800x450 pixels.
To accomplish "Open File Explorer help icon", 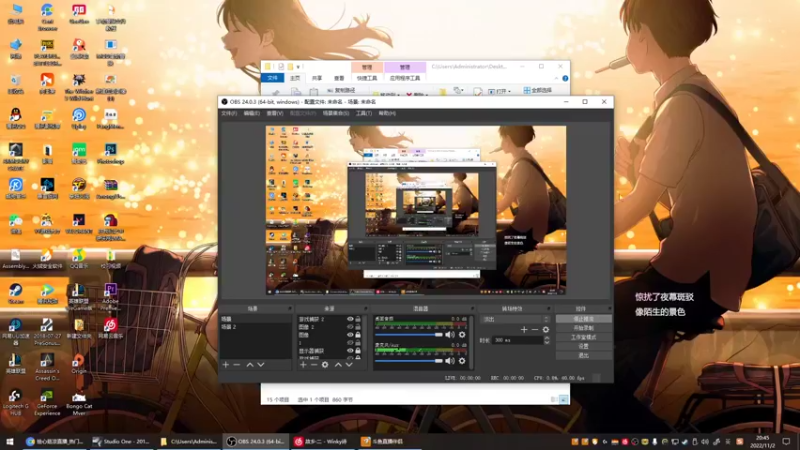I will (565, 78).
